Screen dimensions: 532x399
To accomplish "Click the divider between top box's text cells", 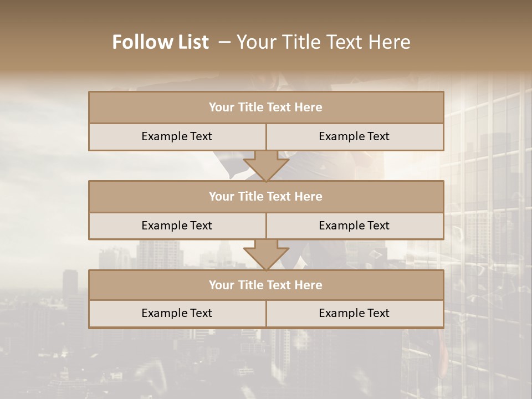I will pyautogui.click(x=266, y=136).
